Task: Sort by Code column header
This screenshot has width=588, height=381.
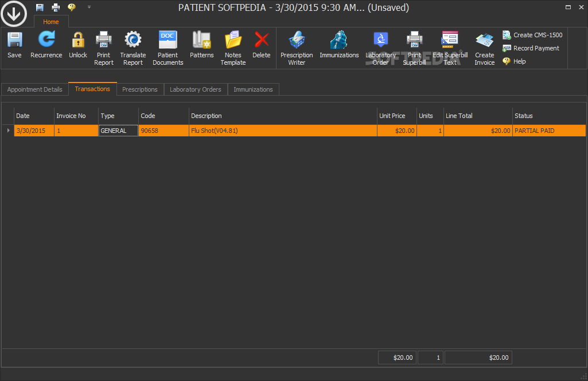Action: 163,116
